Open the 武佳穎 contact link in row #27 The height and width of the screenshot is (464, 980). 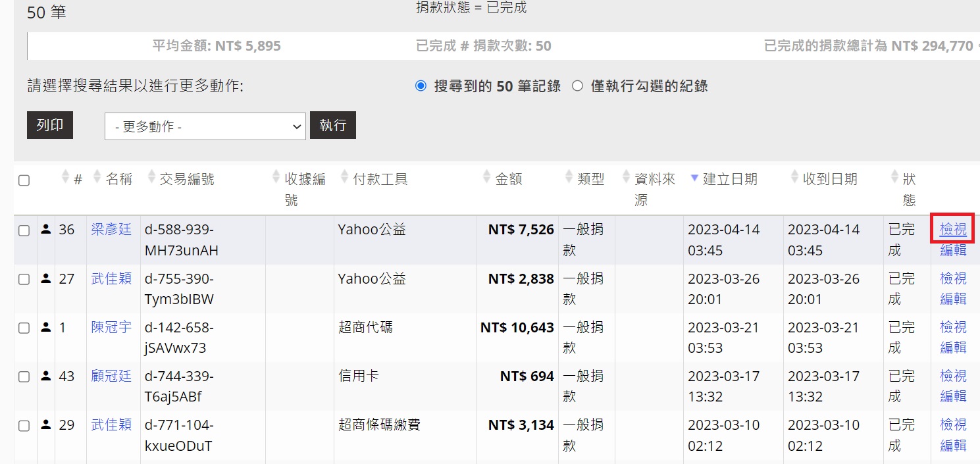[x=111, y=278]
